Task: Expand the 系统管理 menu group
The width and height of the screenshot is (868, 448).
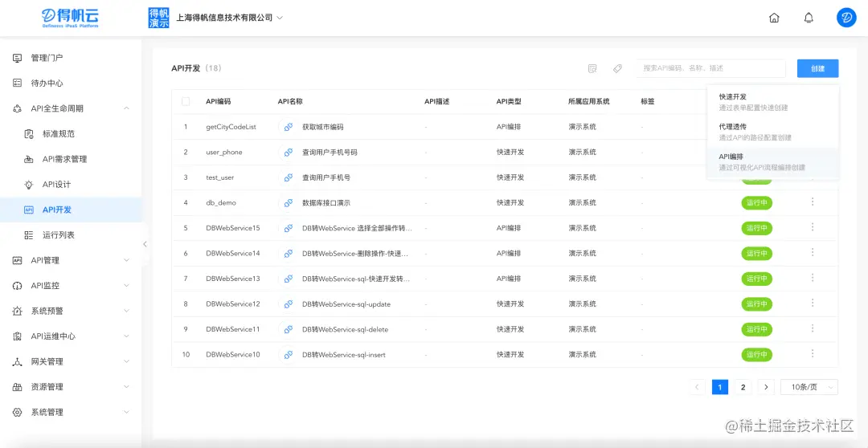Action: click(x=126, y=412)
